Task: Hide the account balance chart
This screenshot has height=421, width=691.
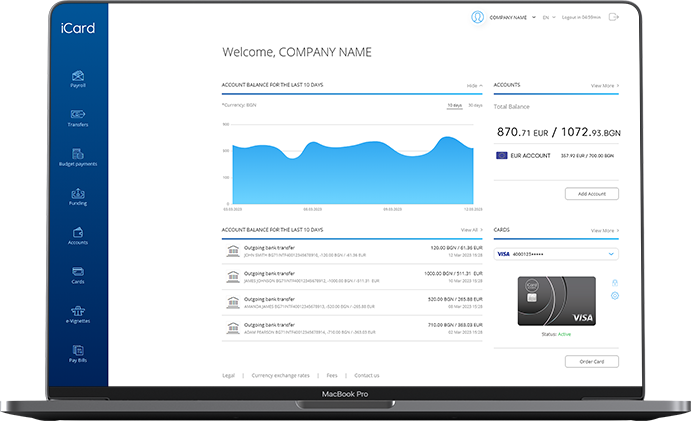Action: 473,86
